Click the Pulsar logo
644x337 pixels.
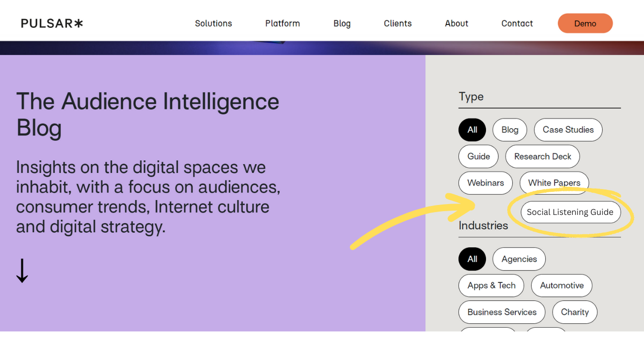click(x=52, y=23)
